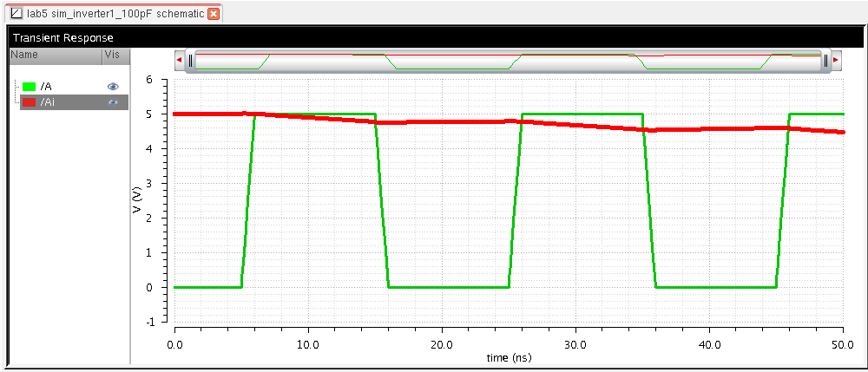Click the time (ns) x-axis label
Screen dimensions: 868x372
(x=508, y=357)
